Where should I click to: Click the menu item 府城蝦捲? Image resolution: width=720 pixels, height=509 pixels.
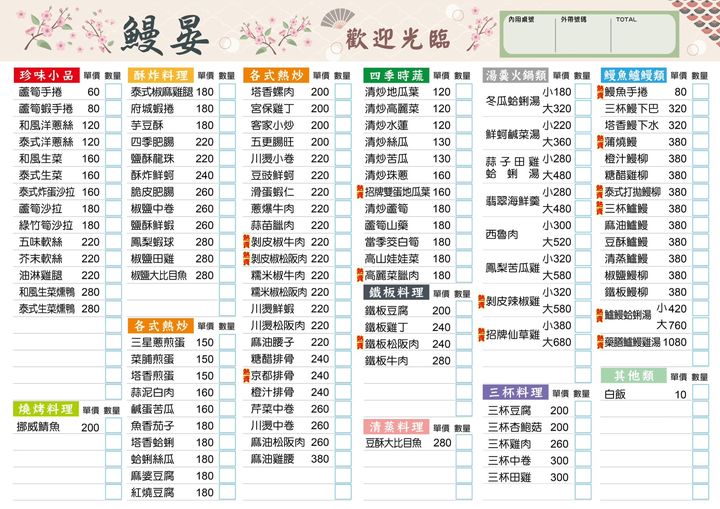(x=152, y=108)
